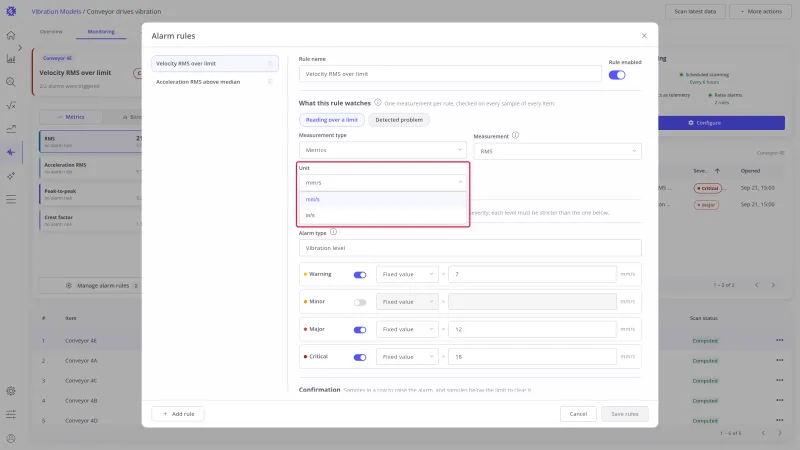Click the Add rule button

click(178, 414)
